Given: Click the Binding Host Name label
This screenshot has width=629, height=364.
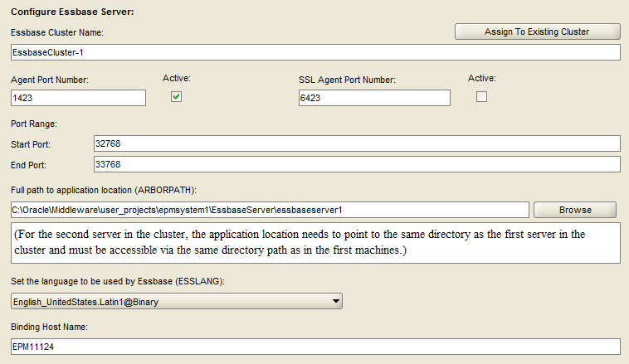Looking at the screenshot, I should click(x=49, y=328).
